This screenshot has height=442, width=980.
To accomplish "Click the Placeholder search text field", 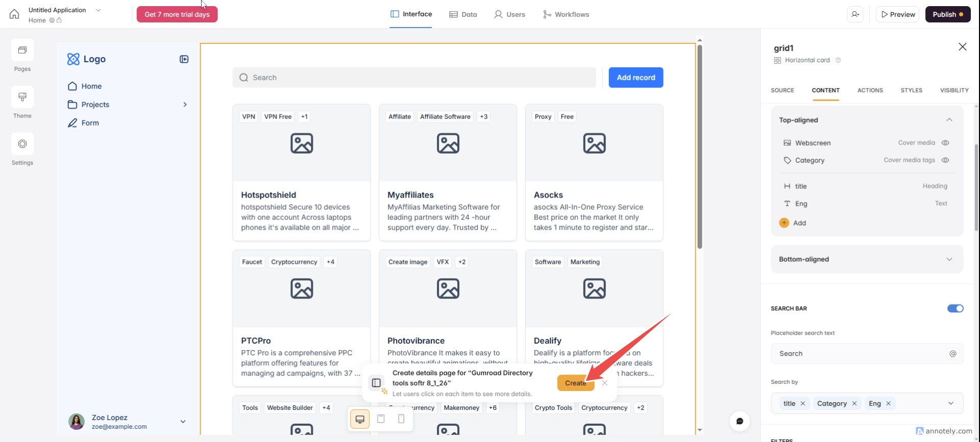I will pos(860,354).
